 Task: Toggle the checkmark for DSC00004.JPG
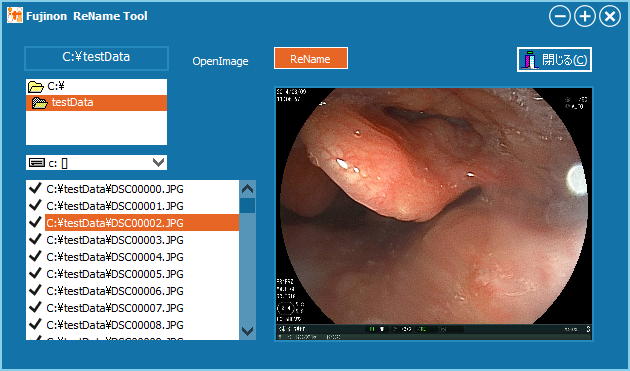36,256
